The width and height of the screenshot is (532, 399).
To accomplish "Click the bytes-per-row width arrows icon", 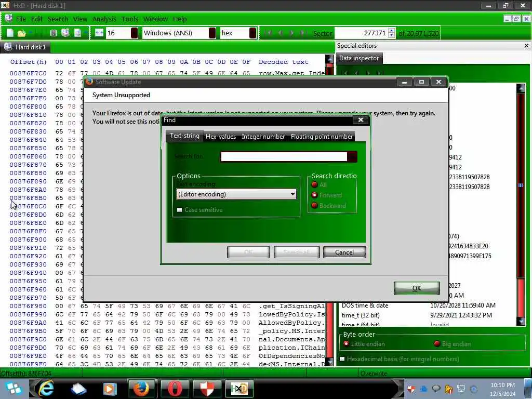I will [99, 33].
